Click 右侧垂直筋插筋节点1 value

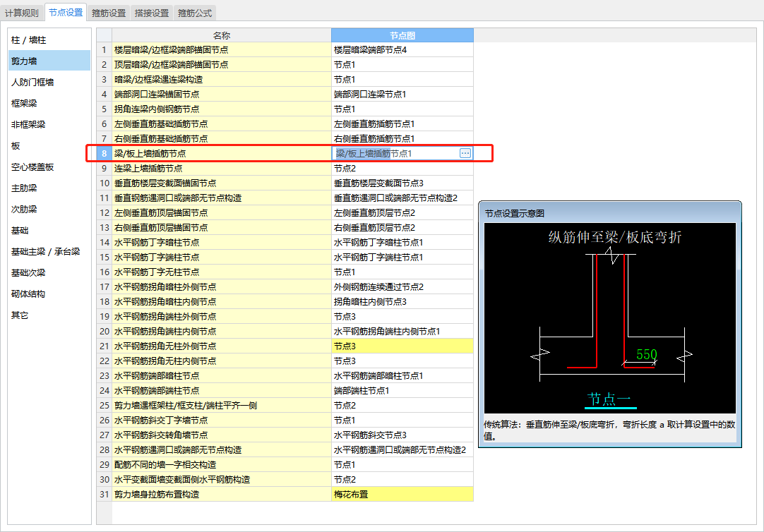[x=402, y=139]
